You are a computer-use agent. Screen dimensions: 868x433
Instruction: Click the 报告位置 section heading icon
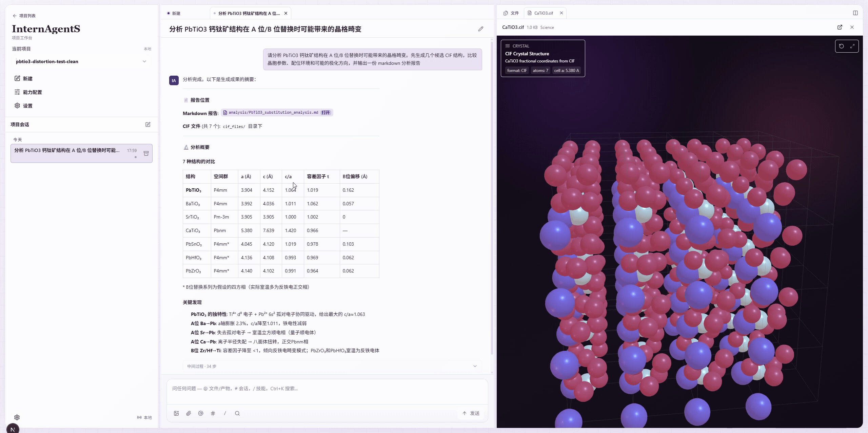pos(186,100)
